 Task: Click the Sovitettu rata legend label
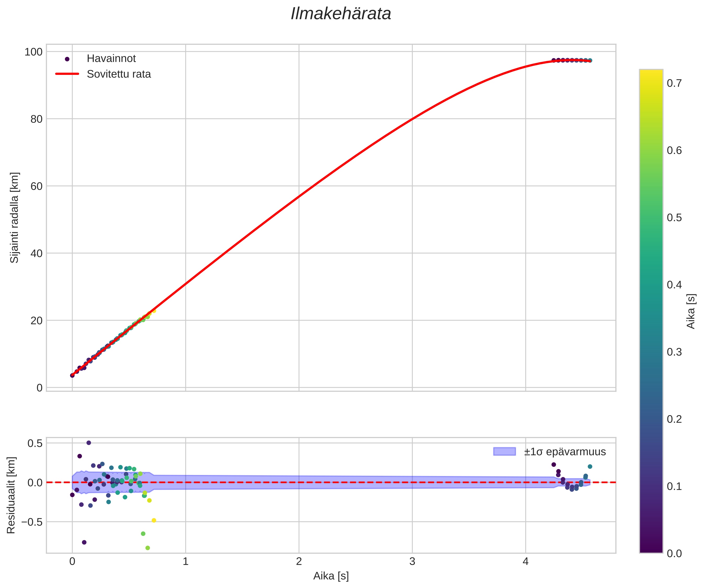(119, 74)
